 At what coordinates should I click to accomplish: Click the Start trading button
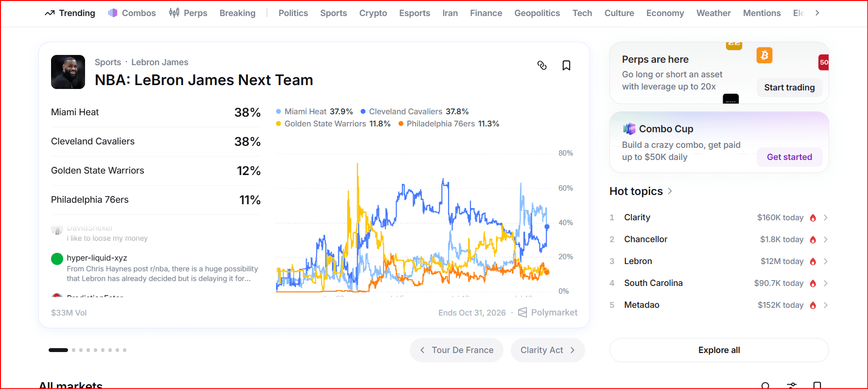pyautogui.click(x=789, y=88)
